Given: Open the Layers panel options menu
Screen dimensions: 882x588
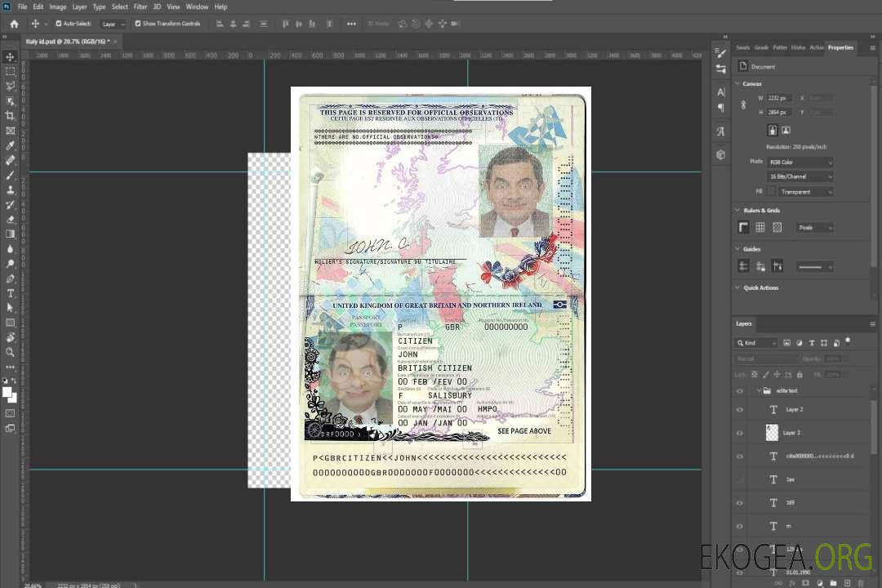Looking at the screenshot, I should point(872,324).
